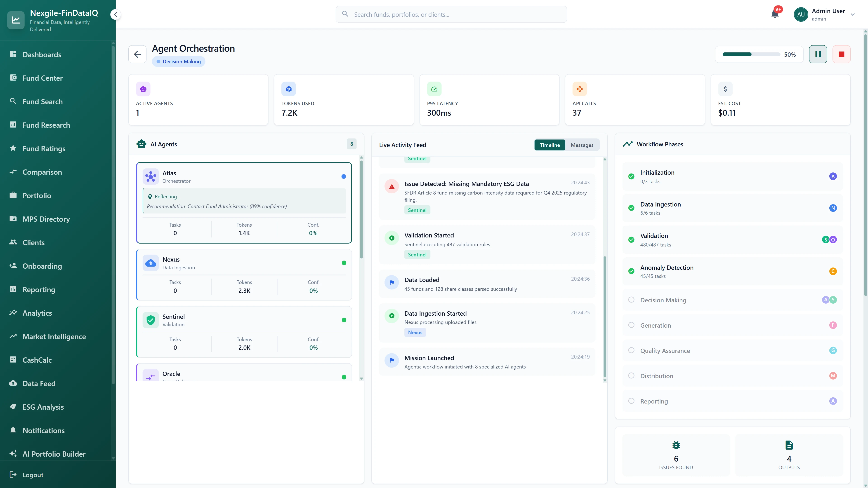Select the Timeline tab

tap(550, 145)
